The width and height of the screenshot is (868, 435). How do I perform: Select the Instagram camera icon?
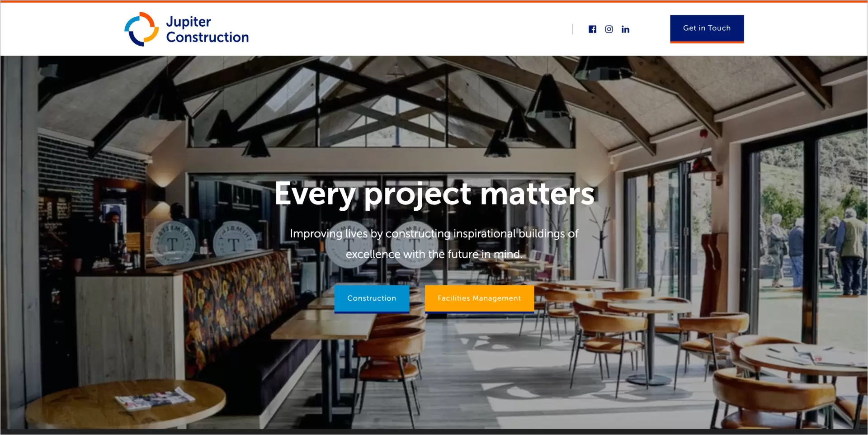pyautogui.click(x=609, y=29)
